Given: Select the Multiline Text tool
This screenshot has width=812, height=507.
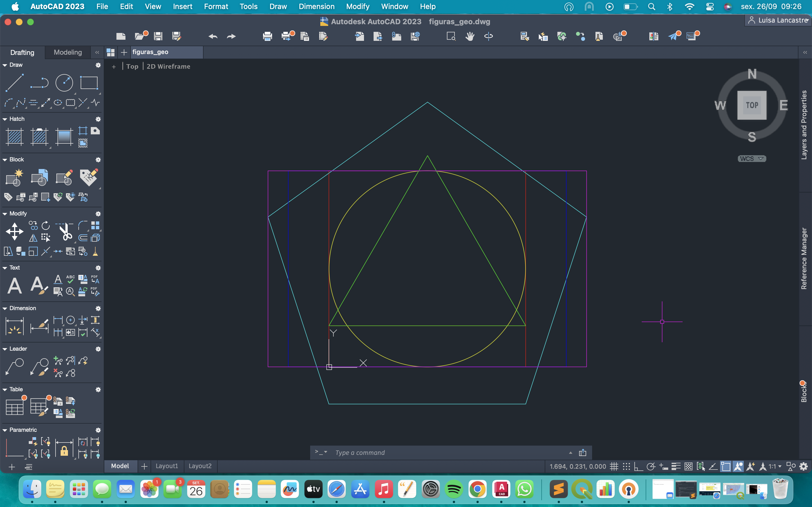Looking at the screenshot, I should 14,286.
